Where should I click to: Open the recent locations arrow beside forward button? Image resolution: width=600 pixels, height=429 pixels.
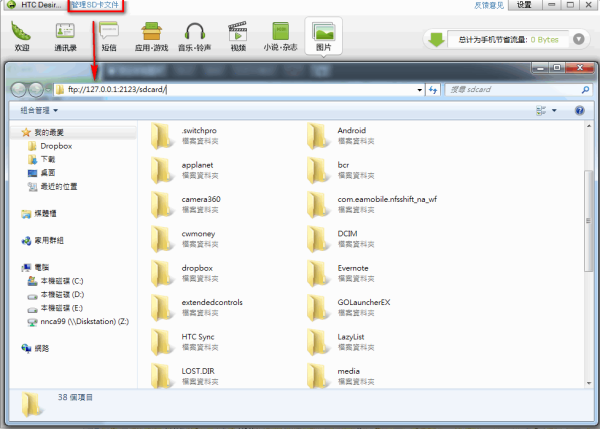click(48, 90)
